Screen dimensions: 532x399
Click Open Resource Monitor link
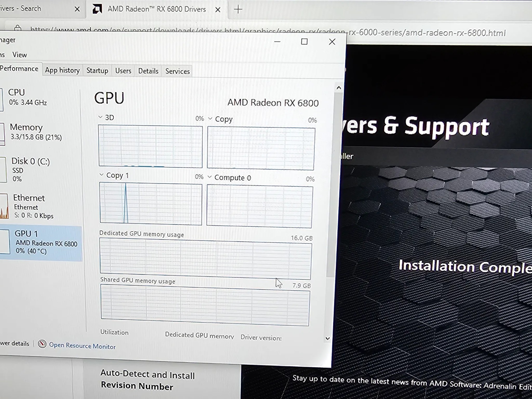82,346
